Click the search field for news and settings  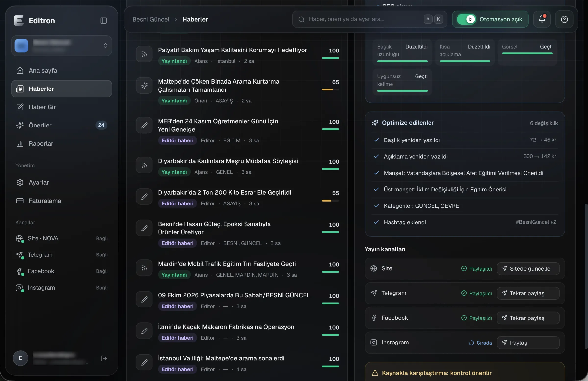(369, 19)
